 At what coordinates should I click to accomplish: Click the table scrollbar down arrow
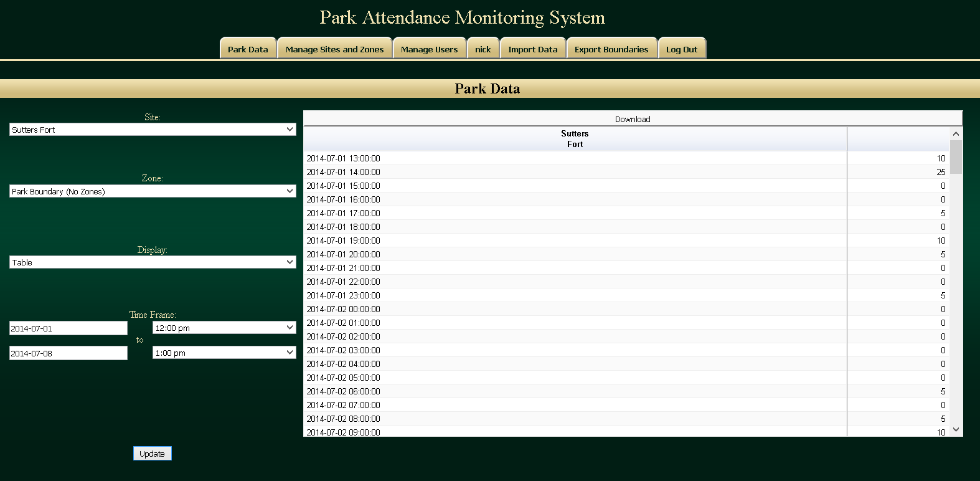pos(956,430)
